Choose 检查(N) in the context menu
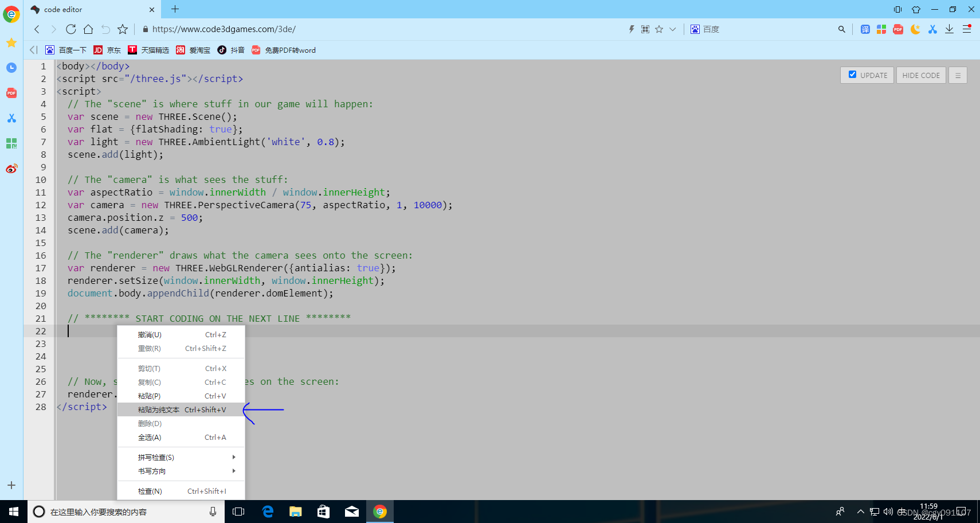Image resolution: width=980 pixels, height=523 pixels. [181, 491]
